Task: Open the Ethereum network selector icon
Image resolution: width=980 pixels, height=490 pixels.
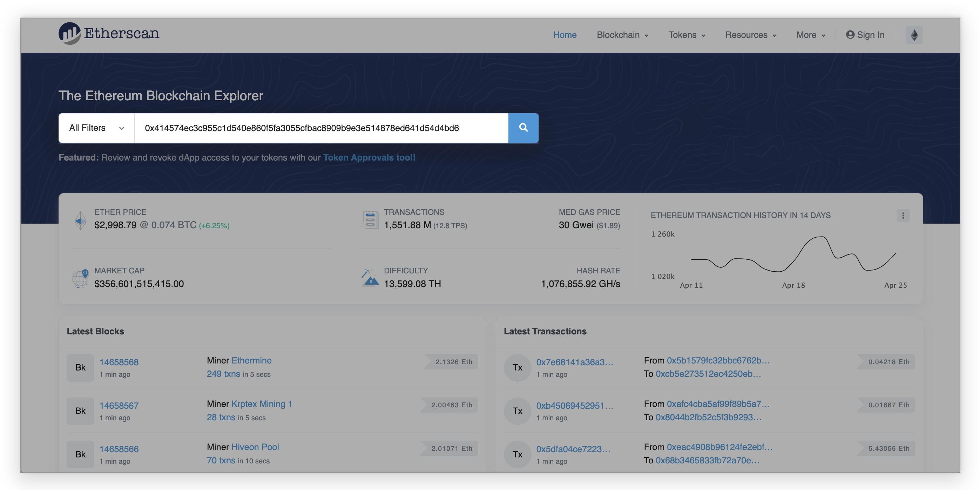Action: tap(914, 35)
